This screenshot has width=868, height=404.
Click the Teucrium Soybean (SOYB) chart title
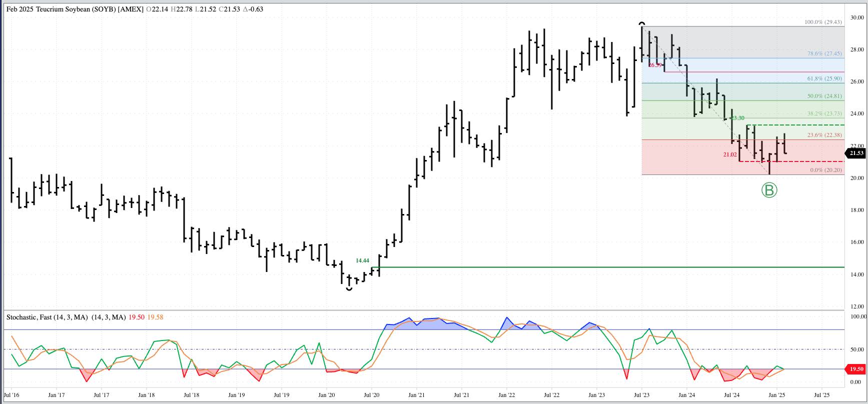tap(75, 9)
